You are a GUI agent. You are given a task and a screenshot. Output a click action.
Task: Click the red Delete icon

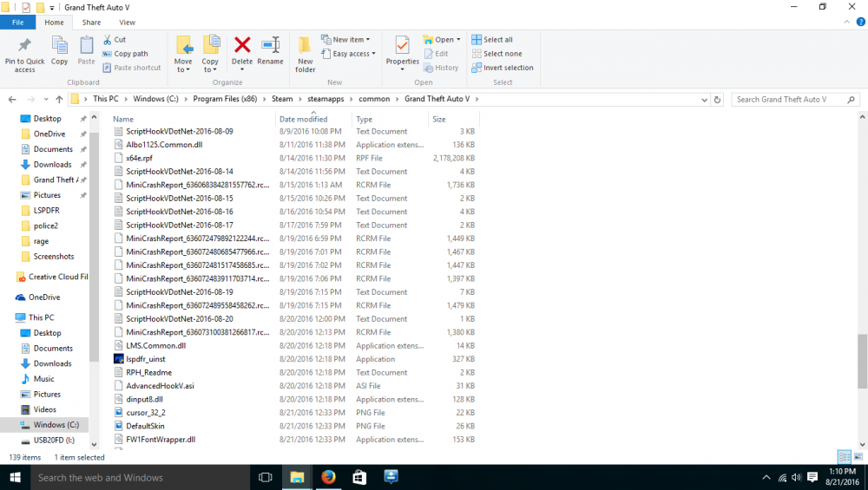[242, 45]
